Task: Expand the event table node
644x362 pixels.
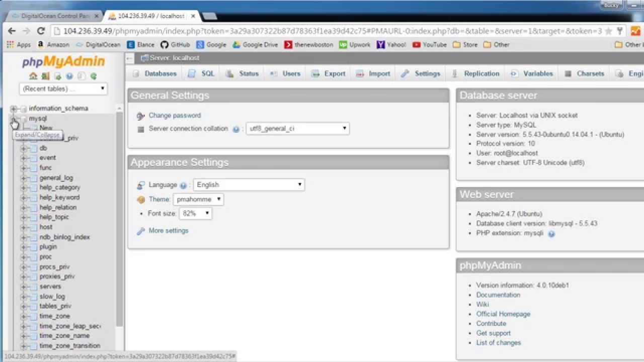Action: (23, 158)
